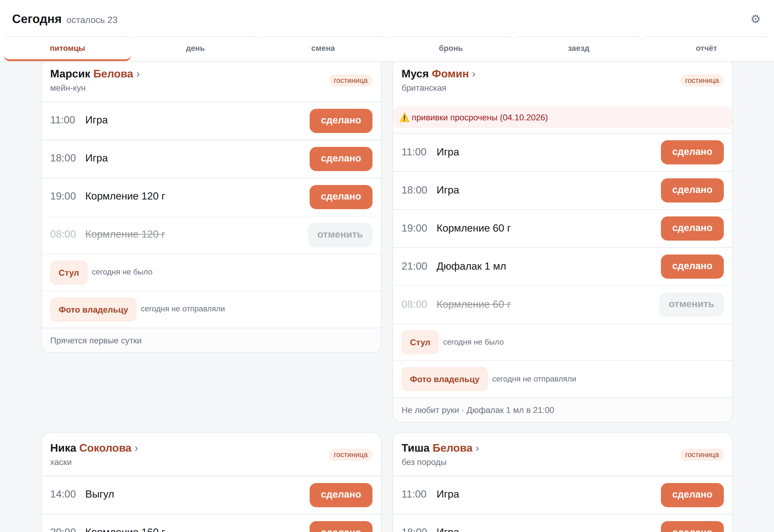Viewport: 774px width, 532px height.
Task: Mark Муся 19:00 Кормление 60 г done
Action: [x=692, y=228]
